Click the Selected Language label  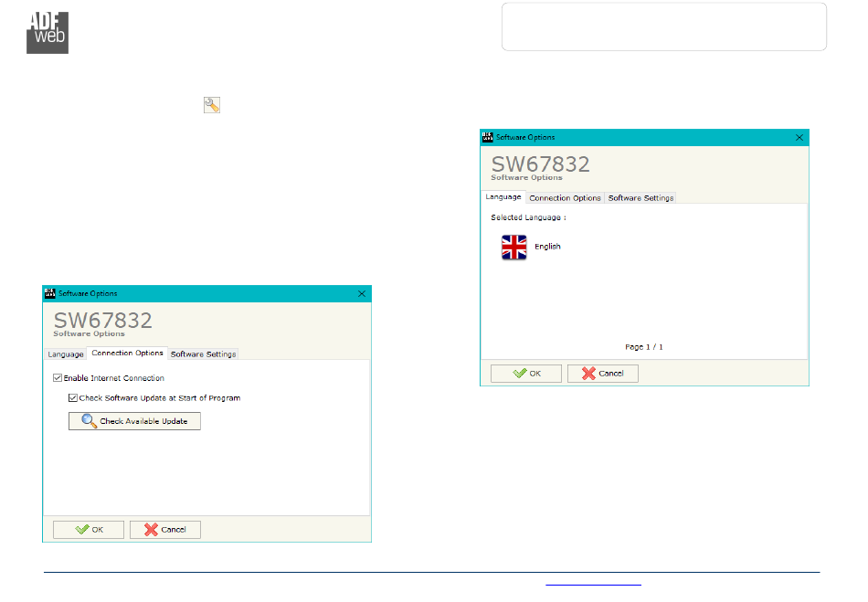pos(528,217)
